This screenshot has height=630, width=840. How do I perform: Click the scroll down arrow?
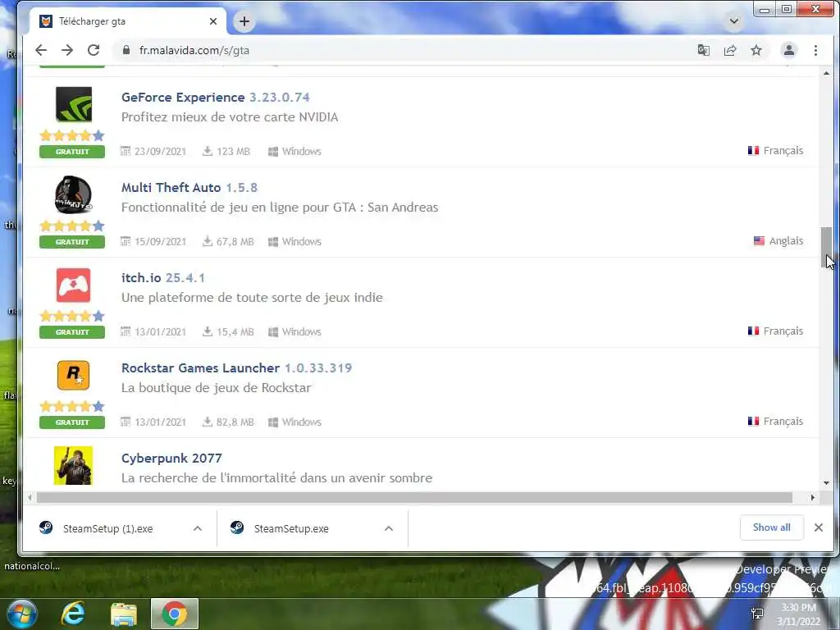click(x=827, y=482)
